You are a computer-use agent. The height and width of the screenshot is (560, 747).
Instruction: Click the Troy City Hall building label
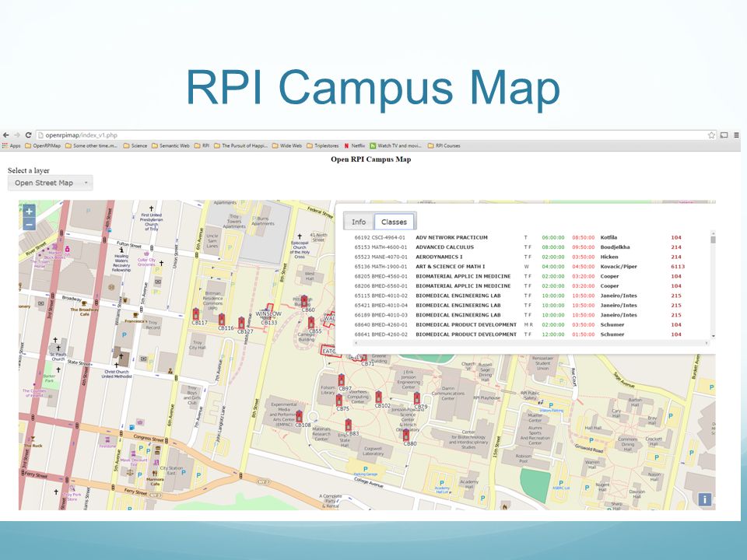pos(197,345)
